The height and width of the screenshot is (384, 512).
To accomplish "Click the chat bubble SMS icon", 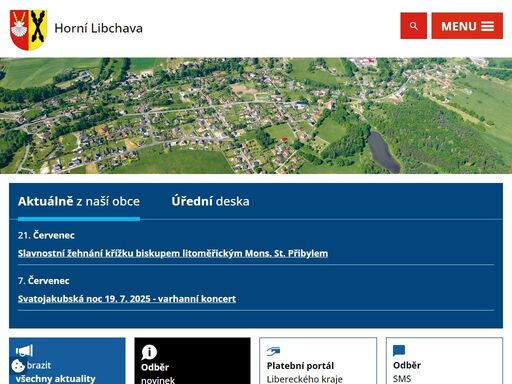I will [x=399, y=351].
